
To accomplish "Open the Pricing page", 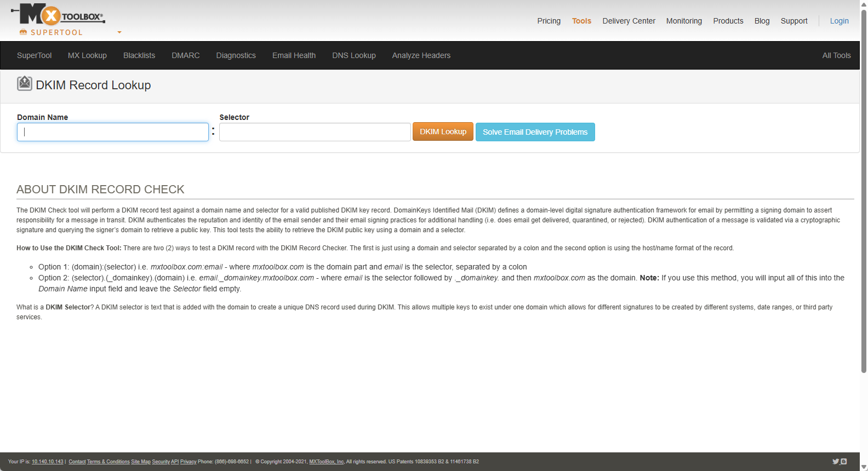I will pyautogui.click(x=549, y=21).
